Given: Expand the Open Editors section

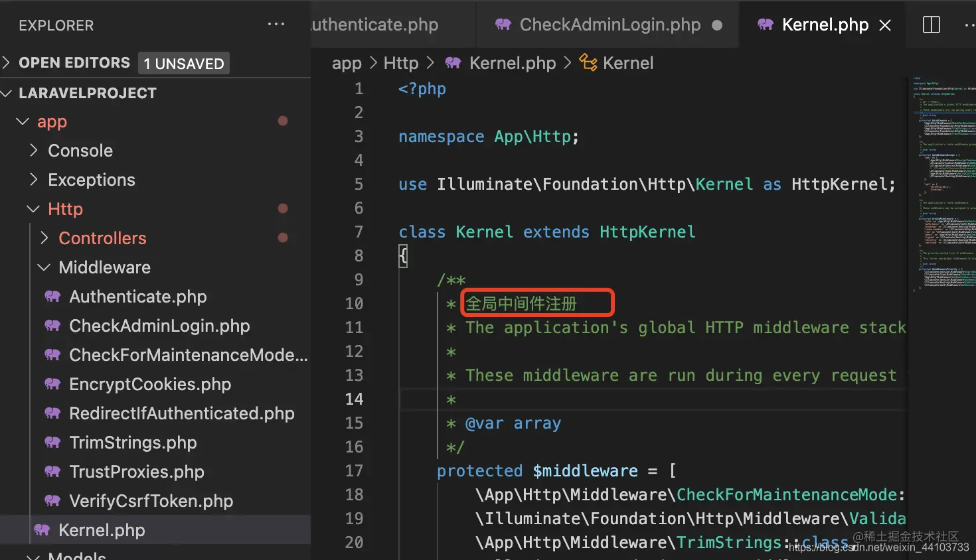Looking at the screenshot, I should pyautogui.click(x=7, y=62).
